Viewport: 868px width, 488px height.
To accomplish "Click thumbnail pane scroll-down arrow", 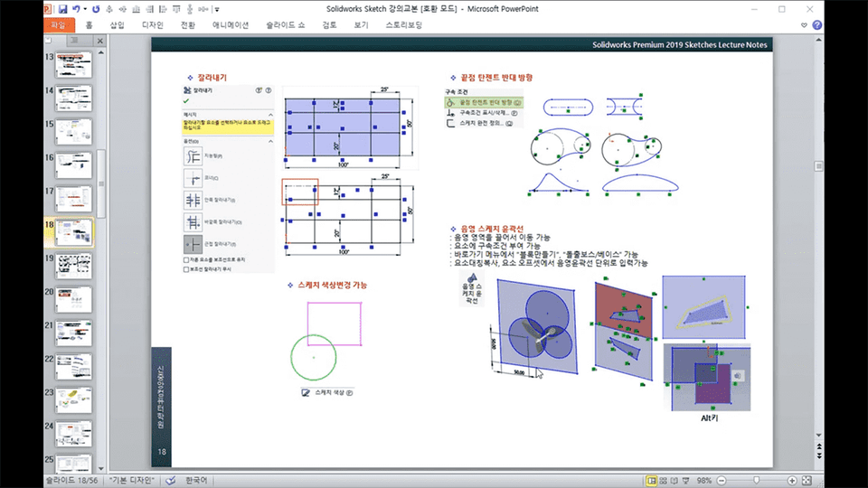I will tap(100, 468).
